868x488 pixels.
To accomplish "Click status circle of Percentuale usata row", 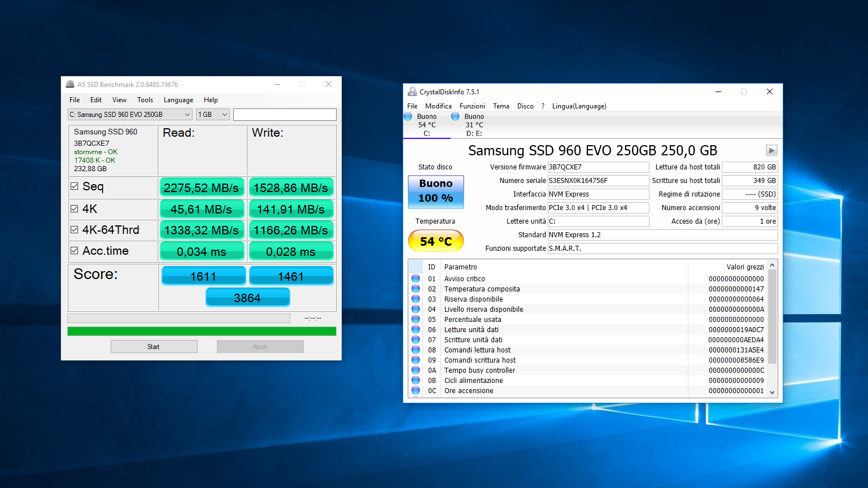I will pos(416,319).
